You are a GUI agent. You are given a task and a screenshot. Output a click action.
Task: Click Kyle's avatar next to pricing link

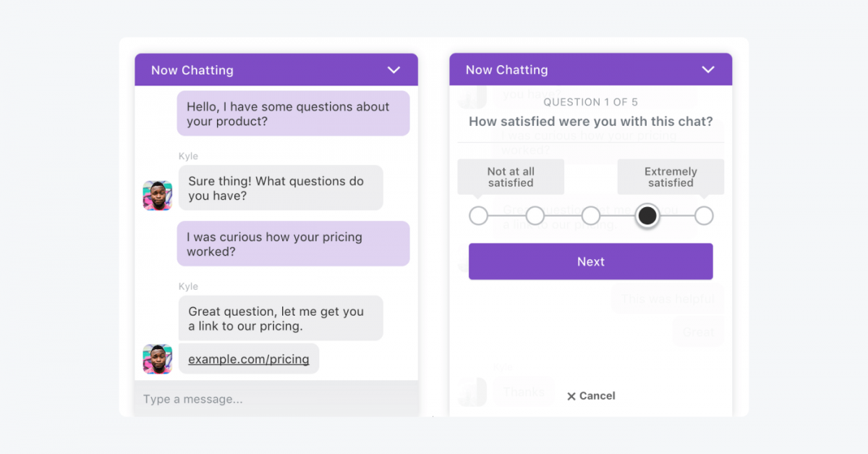coord(158,359)
